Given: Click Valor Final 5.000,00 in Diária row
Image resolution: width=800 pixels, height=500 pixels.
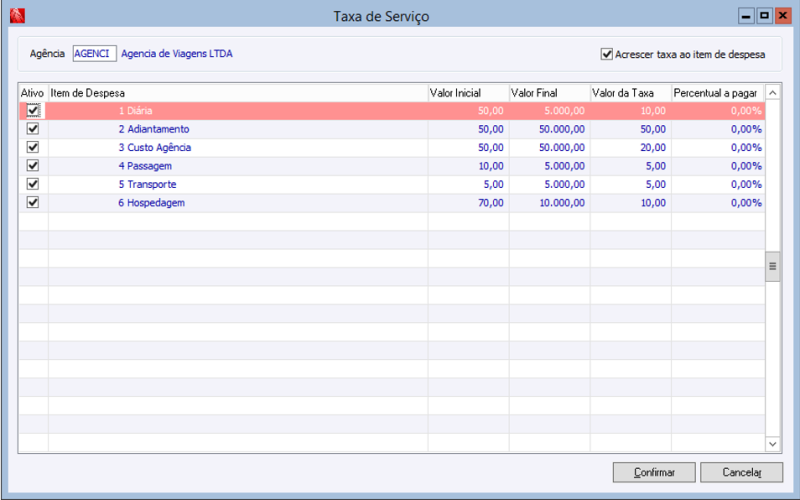Looking at the screenshot, I should pyautogui.click(x=564, y=111).
